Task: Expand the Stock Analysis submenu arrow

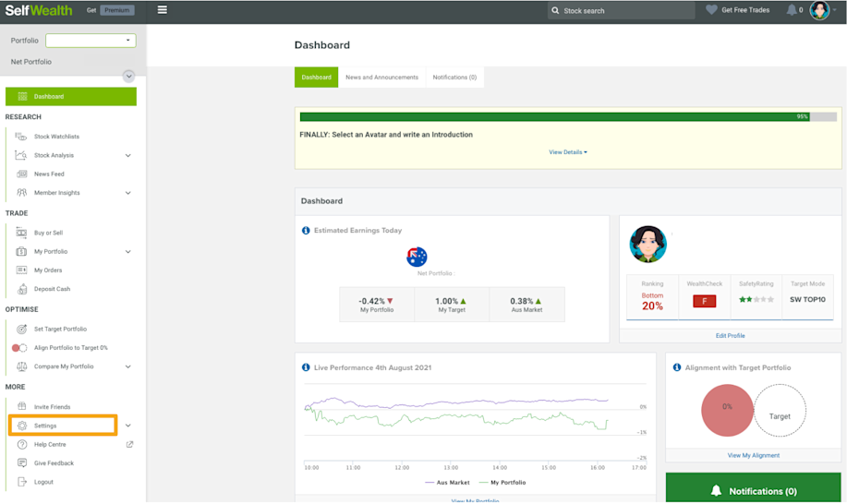Action: coord(128,155)
